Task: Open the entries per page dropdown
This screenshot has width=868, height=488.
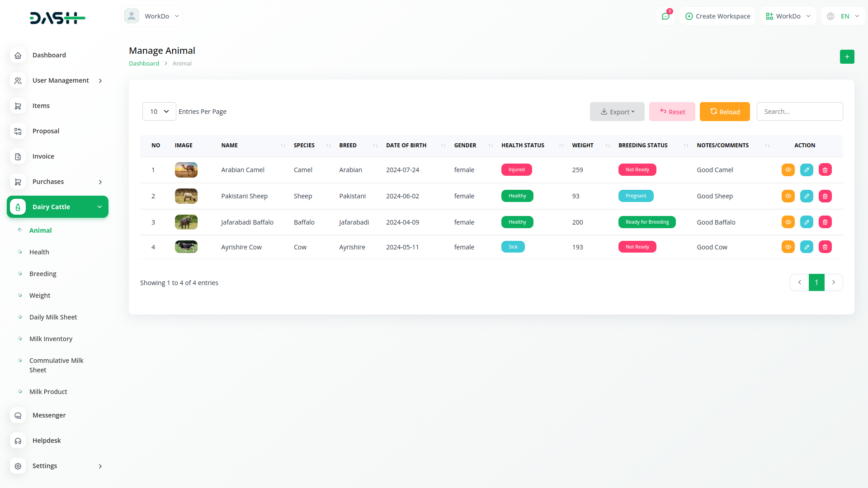Action: 159,112
